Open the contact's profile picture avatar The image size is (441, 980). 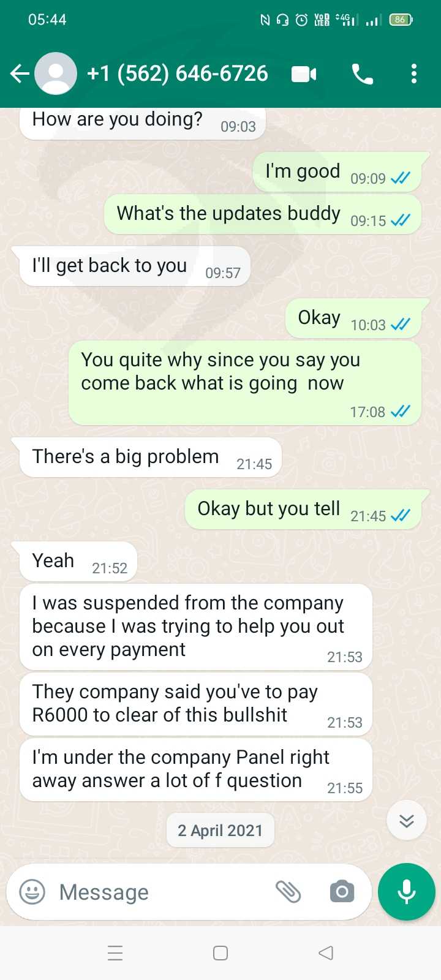[x=56, y=74]
